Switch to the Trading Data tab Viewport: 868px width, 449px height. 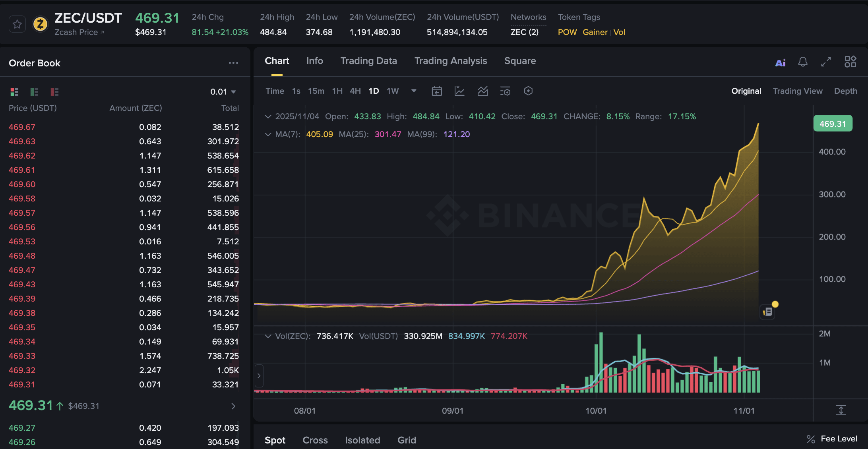pos(368,61)
